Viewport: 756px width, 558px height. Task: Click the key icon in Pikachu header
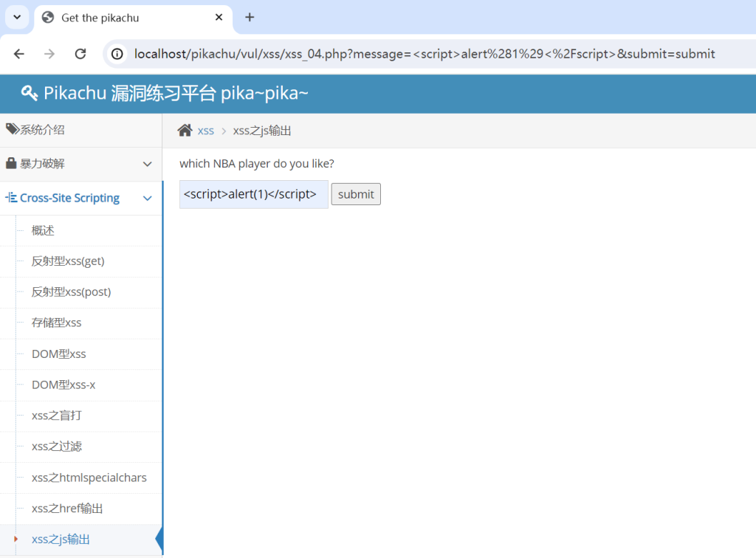pos(30,92)
